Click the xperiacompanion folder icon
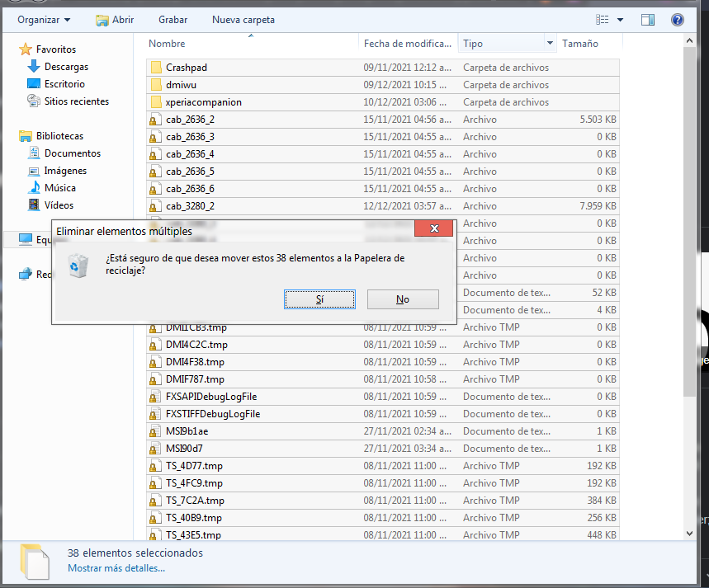 coord(156,102)
